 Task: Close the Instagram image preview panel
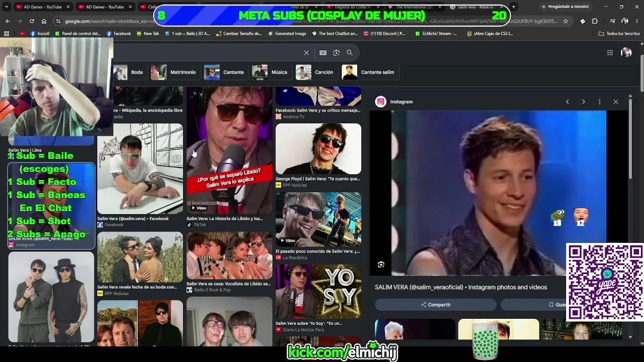coord(615,102)
